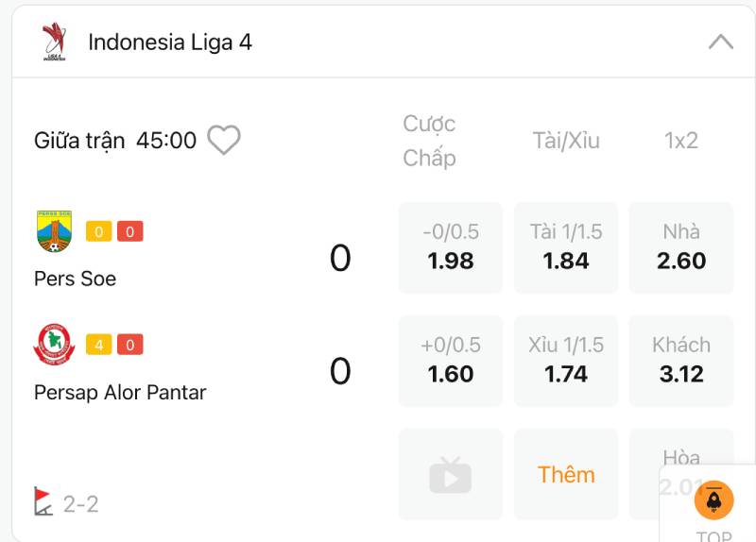
Task: Click the Pers Soe team crest
Action: pyautogui.click(x=54, y=231)
